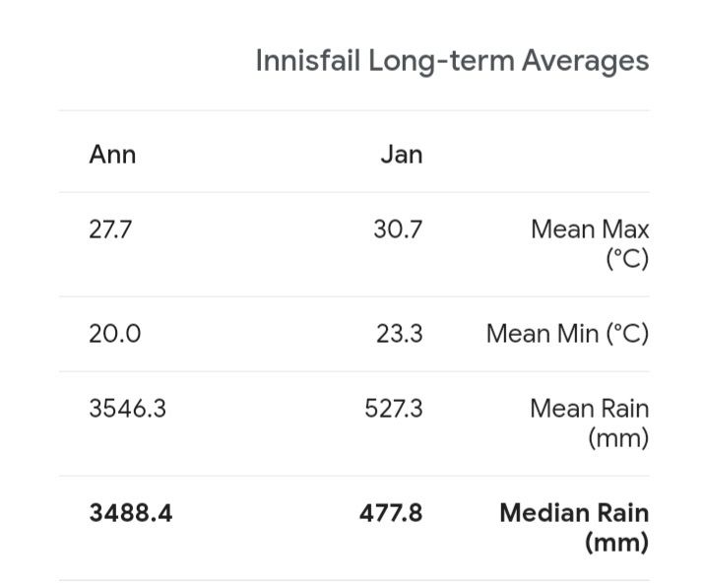Click the word Averages in the heading
Viewport: 704px width, 588px height.
585,60
